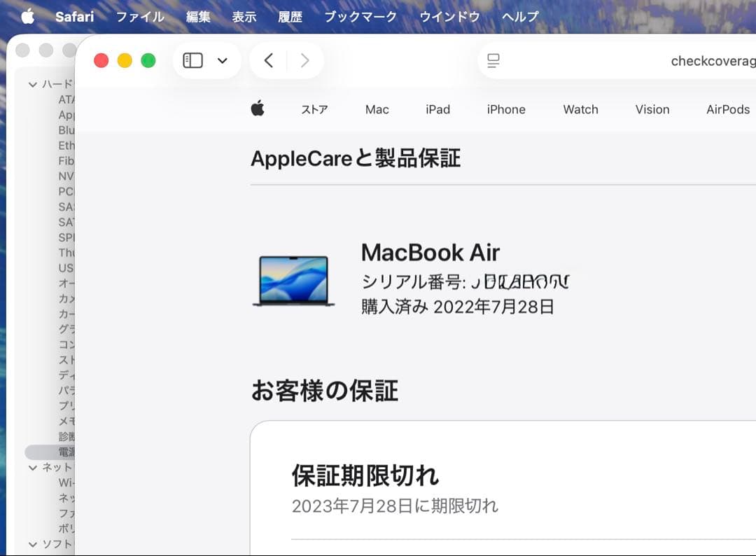Click the website icon beside the address field
The width and height of the screenshot is (756, 556).
[493, 61]
